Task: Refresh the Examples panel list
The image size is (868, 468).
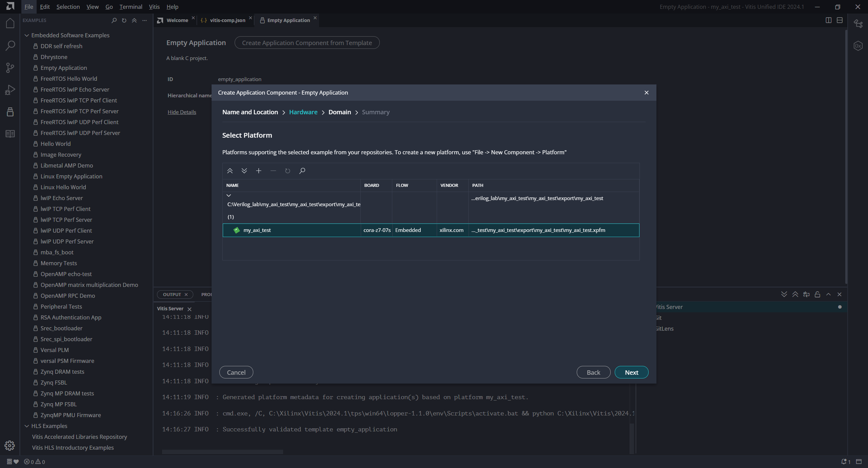Action: pyautogui.click(x=124, y=20)
